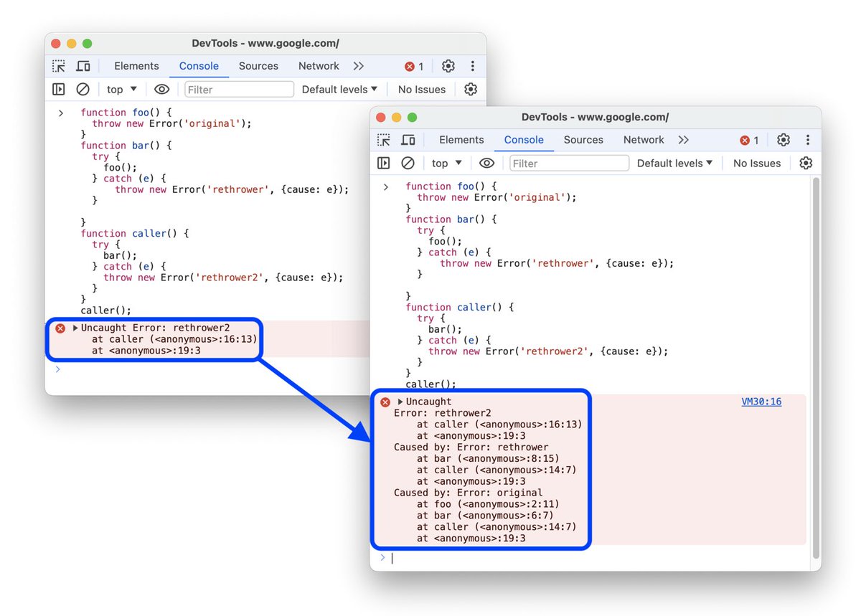Open the three-dot menu in front DevTools window
This screenshot has height=616, width=861.
coord(808,140)
